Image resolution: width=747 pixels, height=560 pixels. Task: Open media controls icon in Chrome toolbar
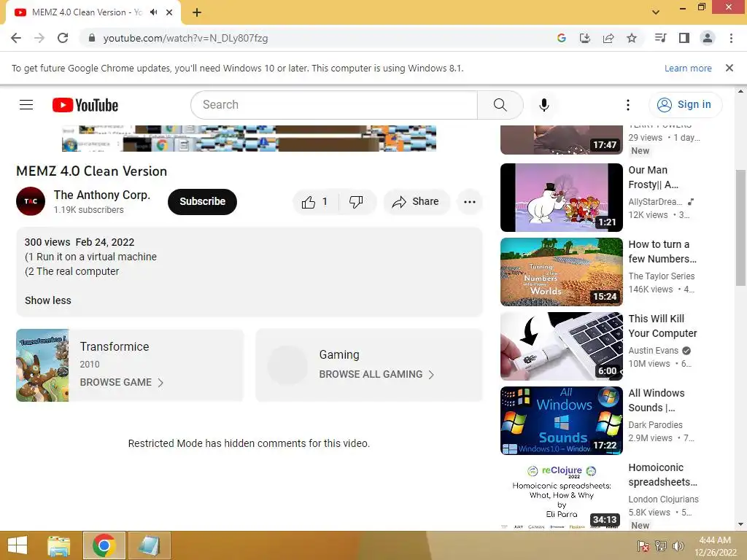pos(661,38)
